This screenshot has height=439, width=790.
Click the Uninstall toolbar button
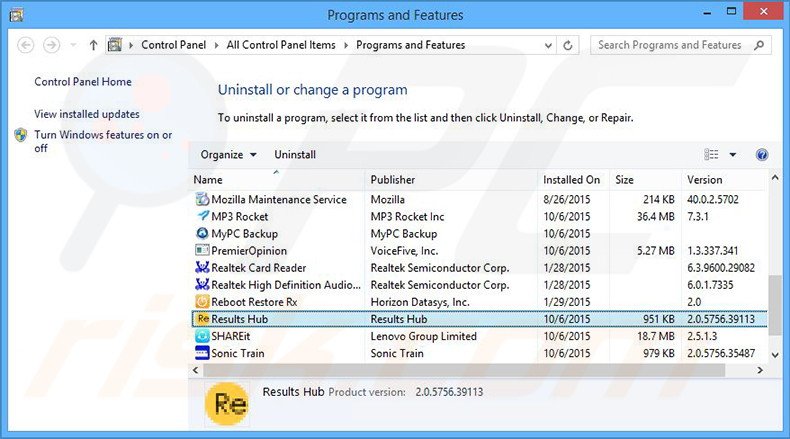295,155
